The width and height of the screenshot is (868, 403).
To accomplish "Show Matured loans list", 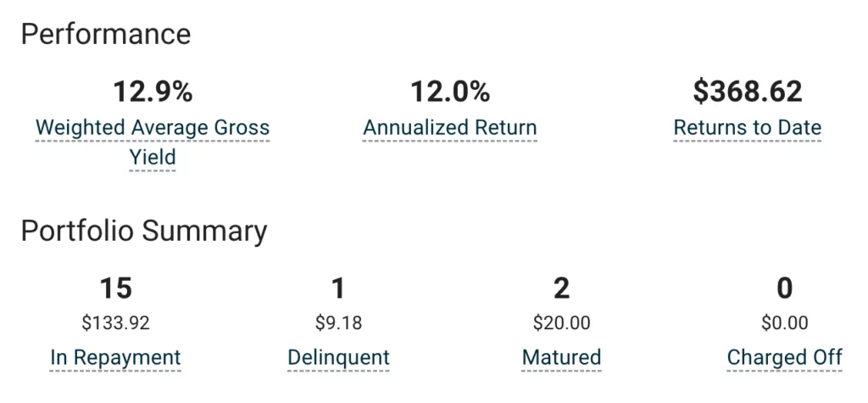I will click(x=561, y=357).
